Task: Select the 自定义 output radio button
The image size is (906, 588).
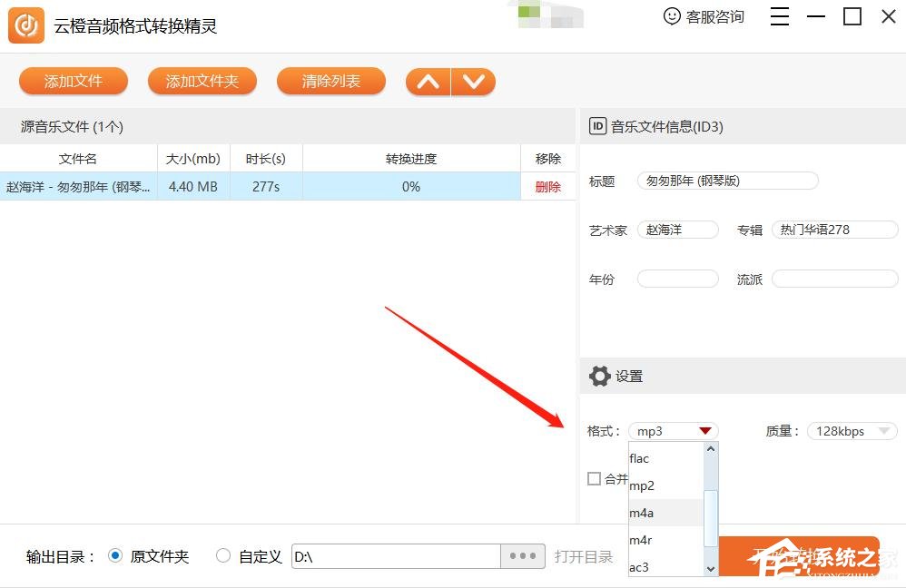Action: click(222, 556)
